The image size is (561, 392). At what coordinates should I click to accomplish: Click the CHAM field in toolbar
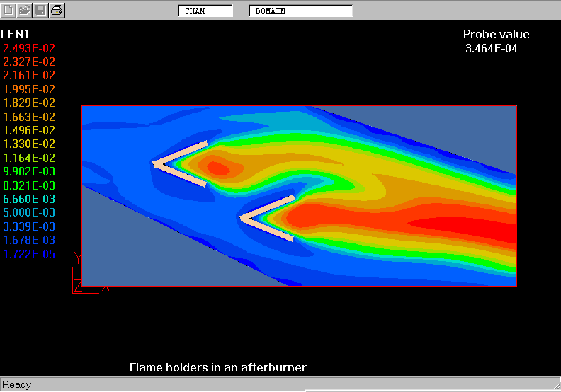[x=205, y=11]
